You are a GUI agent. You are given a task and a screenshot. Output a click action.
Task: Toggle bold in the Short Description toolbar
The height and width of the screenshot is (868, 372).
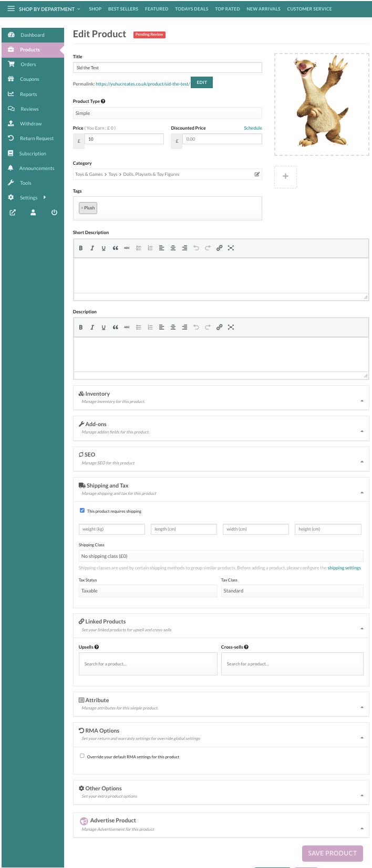(81, 248)
